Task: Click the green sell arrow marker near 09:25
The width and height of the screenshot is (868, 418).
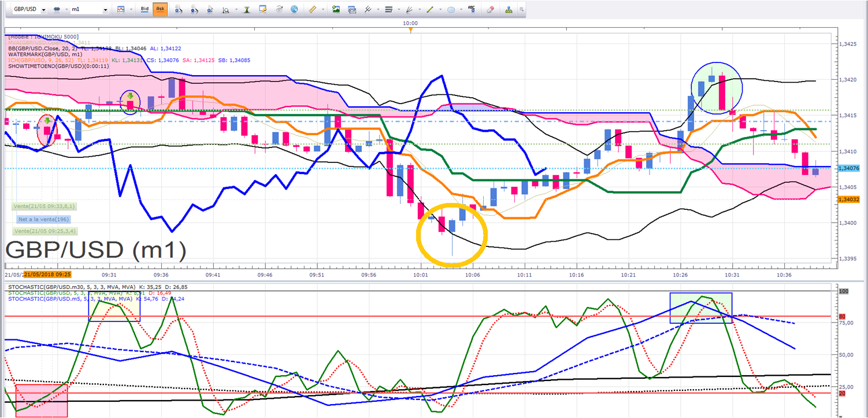Action: click(x=47, y=121)
